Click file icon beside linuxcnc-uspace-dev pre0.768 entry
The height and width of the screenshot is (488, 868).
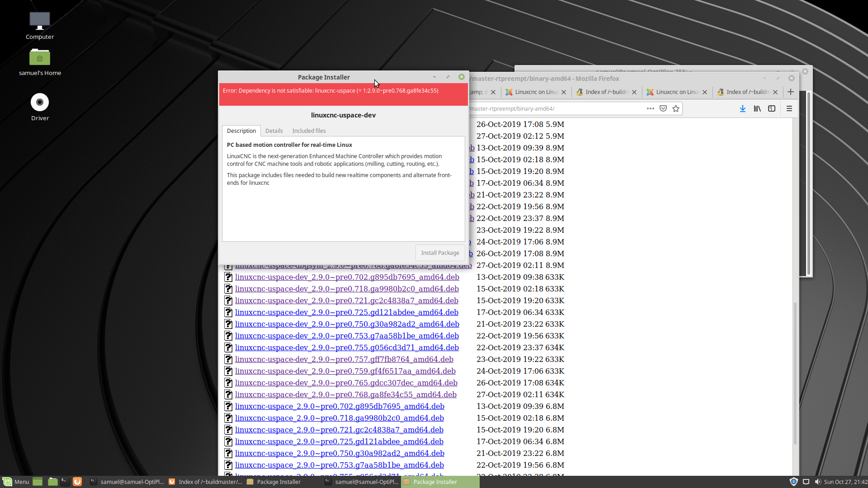click(x=228, y=394)
